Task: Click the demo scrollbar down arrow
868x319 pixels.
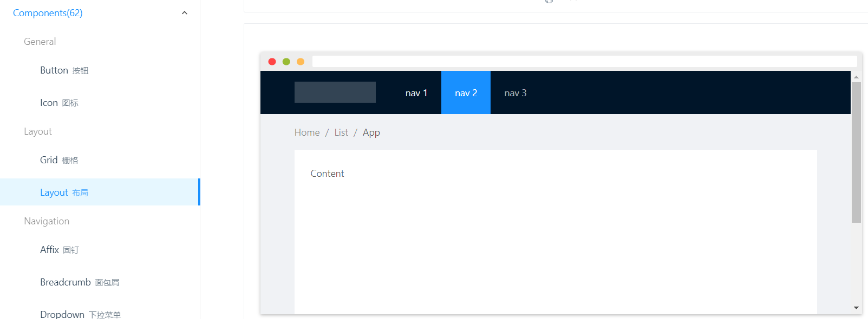Action: (x=857, y=308)
